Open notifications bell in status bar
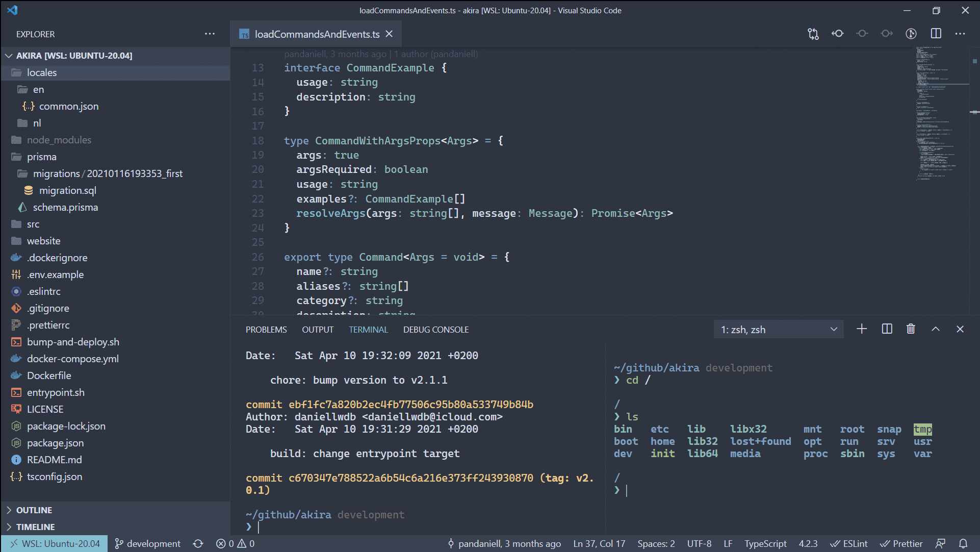 [x=963, y=544]
